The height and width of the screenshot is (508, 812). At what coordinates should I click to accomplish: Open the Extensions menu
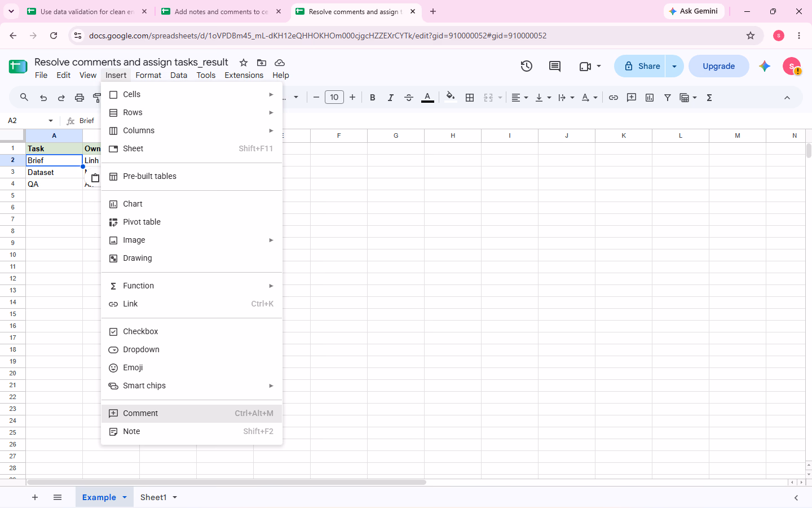[244, 75]
